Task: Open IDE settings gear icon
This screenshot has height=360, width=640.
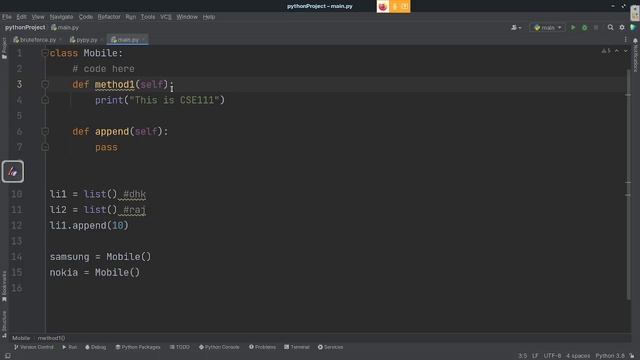Action: pos(622,27)
